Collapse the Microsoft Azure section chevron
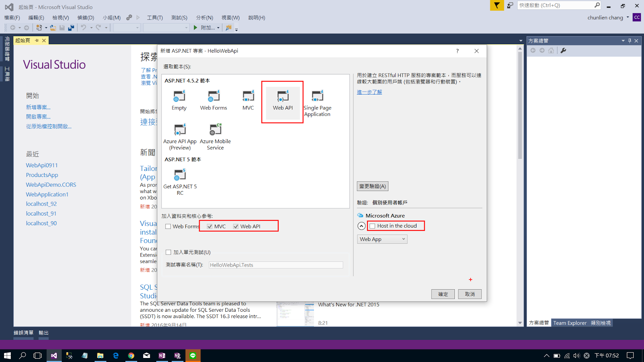 pyautogui.click(x=361, y=226)
